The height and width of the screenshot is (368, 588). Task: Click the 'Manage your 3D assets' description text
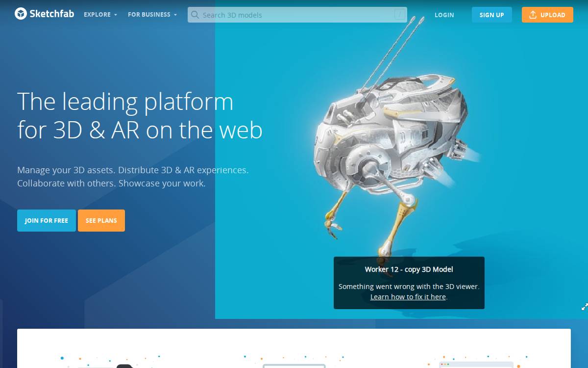(133, 177)
